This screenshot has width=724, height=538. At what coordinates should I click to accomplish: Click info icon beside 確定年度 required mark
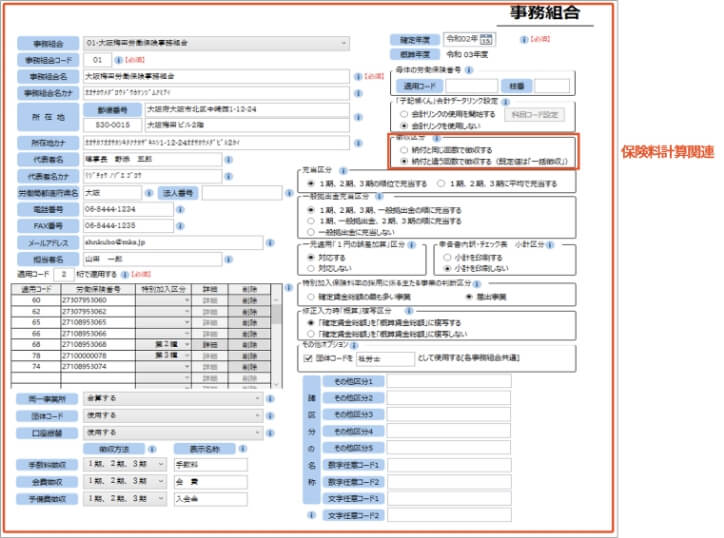[524, 40]
